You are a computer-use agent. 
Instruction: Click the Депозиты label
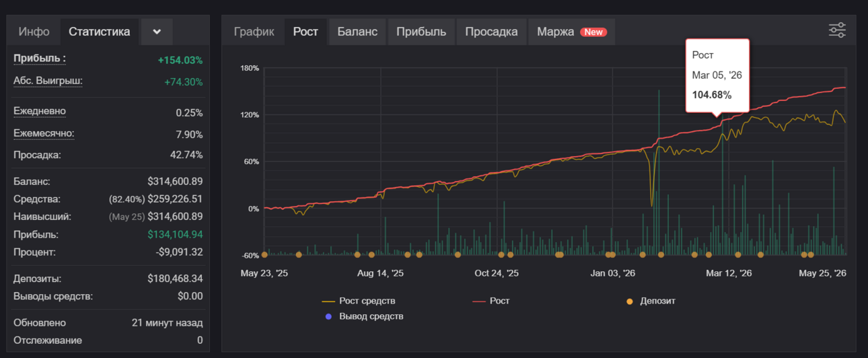click(x=37, y=279)
